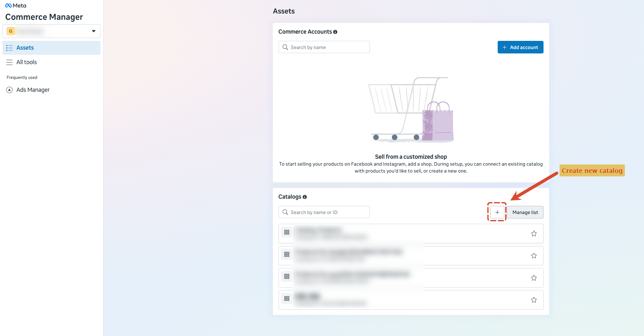Click the first catalog's grid icon
This screenshot has height=336, width=644.
287,232
